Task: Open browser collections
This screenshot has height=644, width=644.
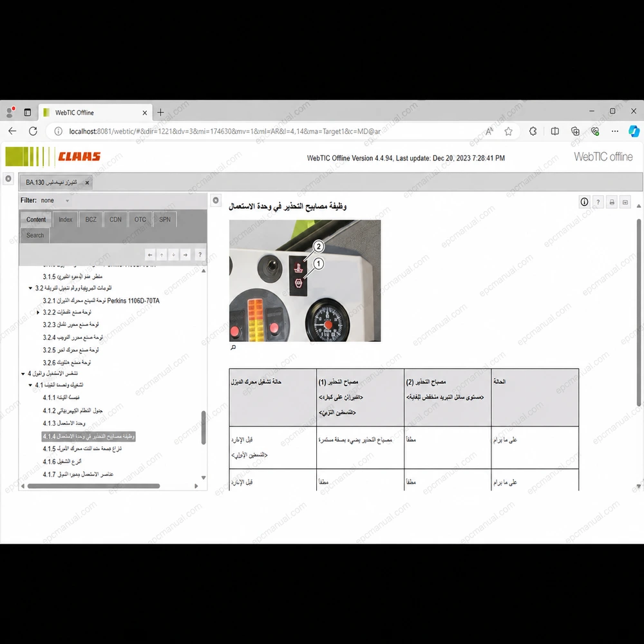Action: click(x=575, y=131)
